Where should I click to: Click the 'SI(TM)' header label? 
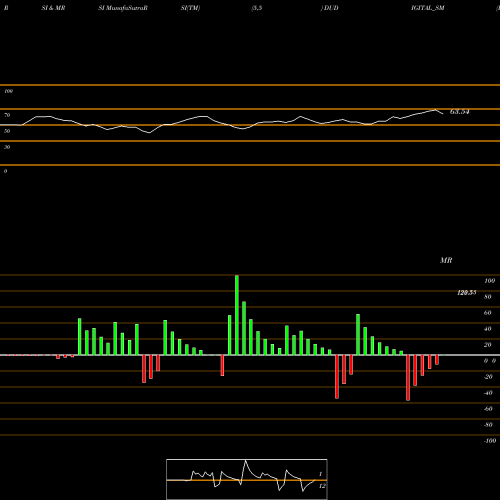pos(190,8)
